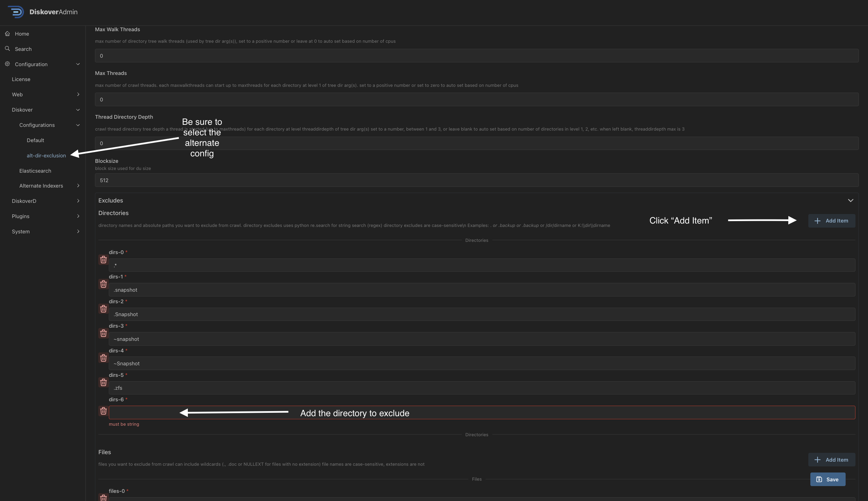The image size is (868, 501).
Task: Delete the dirs-0 entry with trash icon
Action: click(103, 259)
